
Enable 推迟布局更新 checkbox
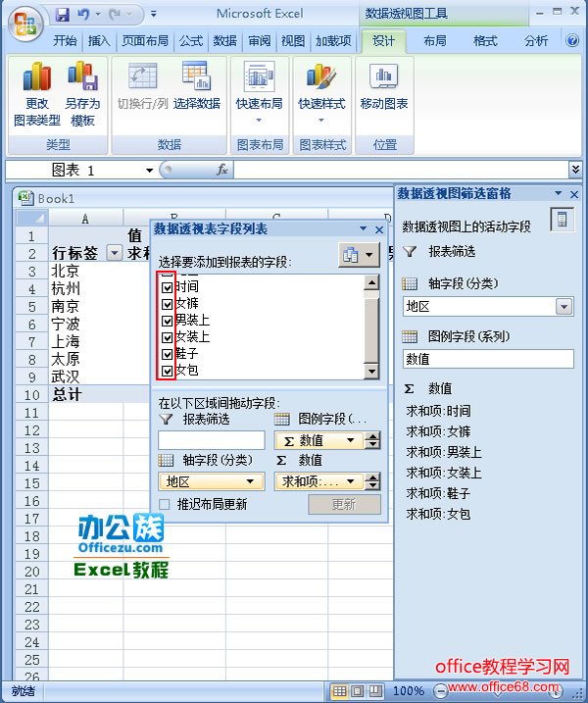pos(165,504)
